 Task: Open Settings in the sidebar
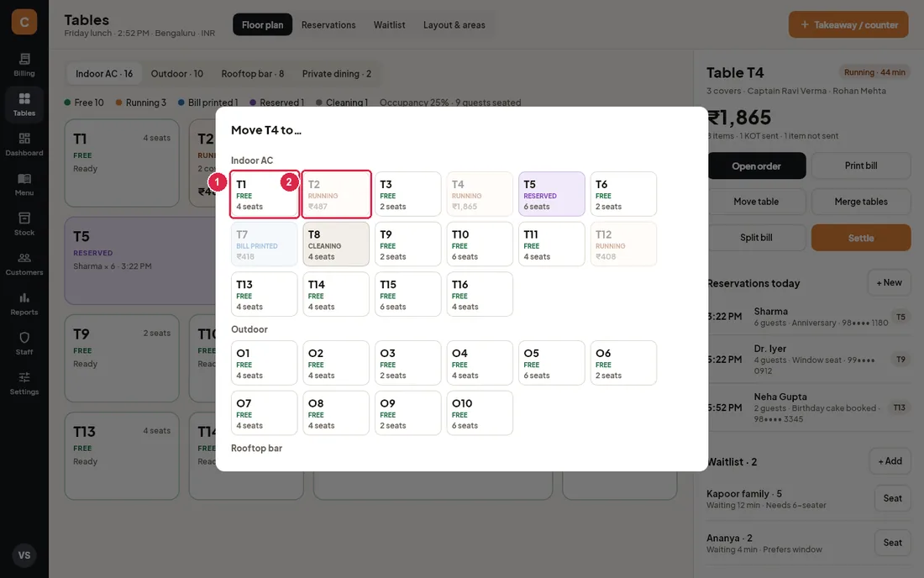point(24,383)
